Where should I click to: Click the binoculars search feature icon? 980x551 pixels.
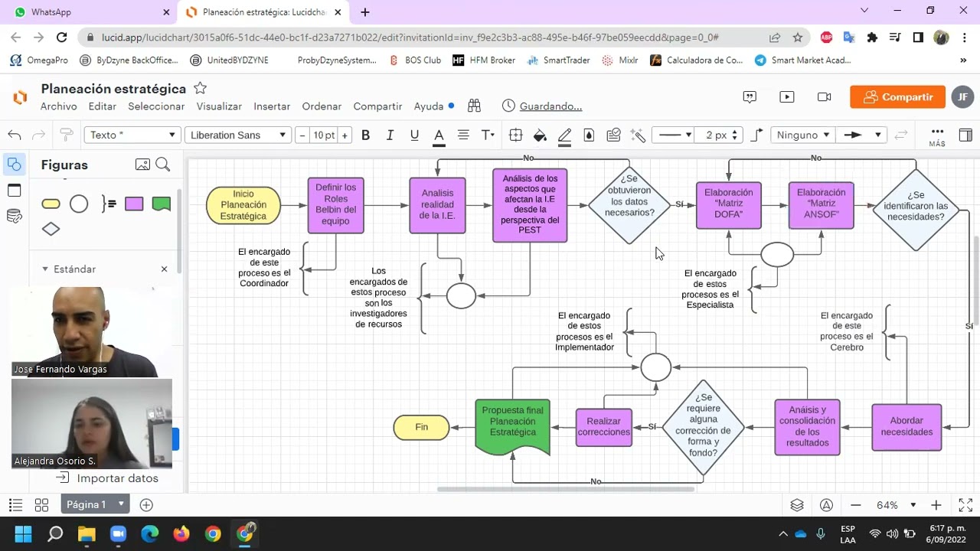click(475, 106)
